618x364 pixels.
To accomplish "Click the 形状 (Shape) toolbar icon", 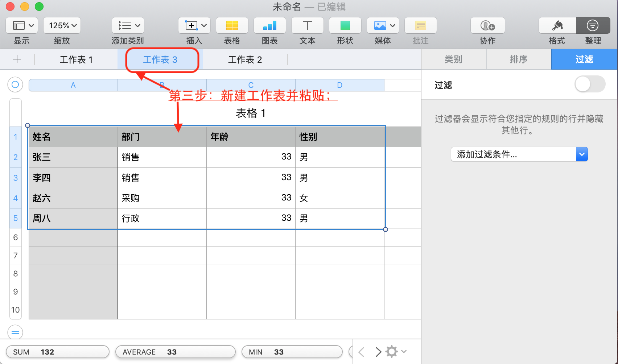I will pyautogui.click(x=345, y=26).
